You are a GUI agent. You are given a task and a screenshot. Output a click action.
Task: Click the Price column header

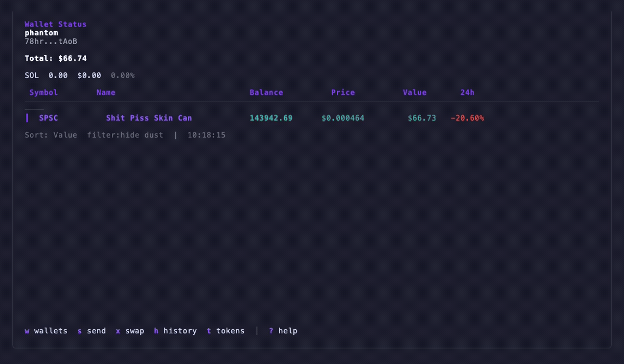click(x=343, y=93)
